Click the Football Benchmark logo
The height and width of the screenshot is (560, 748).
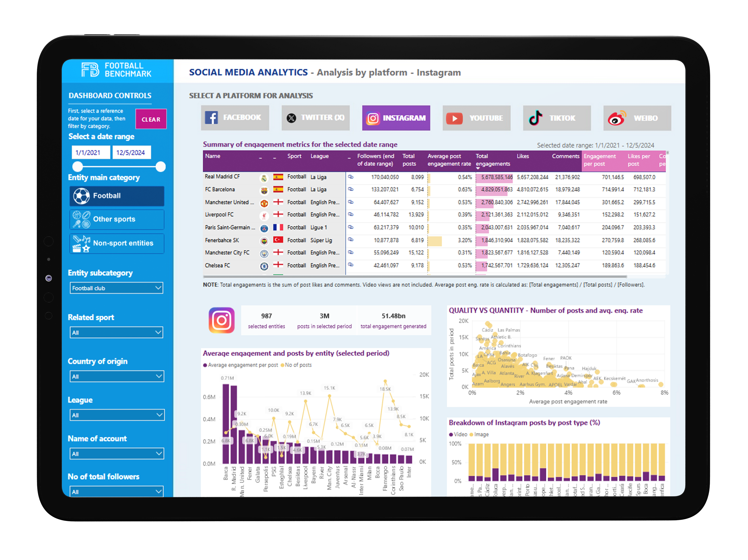coord(116,70)
